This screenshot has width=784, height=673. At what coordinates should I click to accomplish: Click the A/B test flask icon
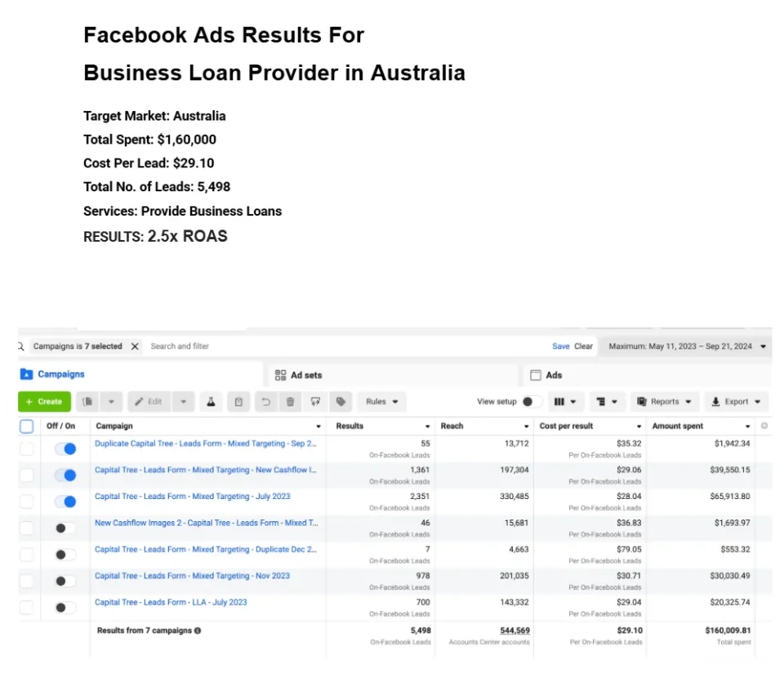click(211, 402)
